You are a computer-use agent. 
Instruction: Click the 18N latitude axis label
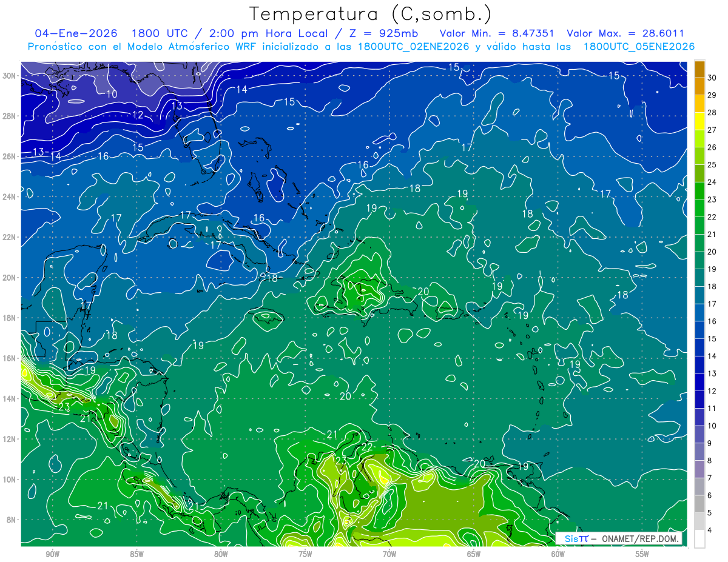click(x=9, y=318)
